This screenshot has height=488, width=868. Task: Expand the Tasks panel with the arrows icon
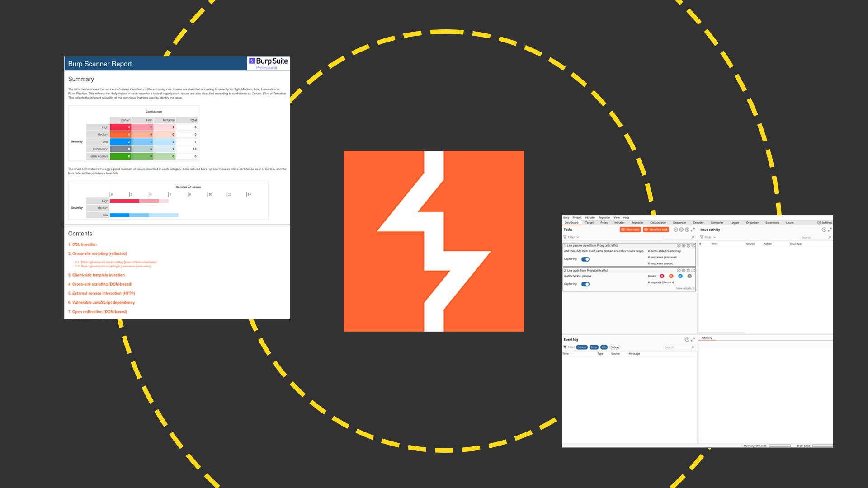pos(693,230)
